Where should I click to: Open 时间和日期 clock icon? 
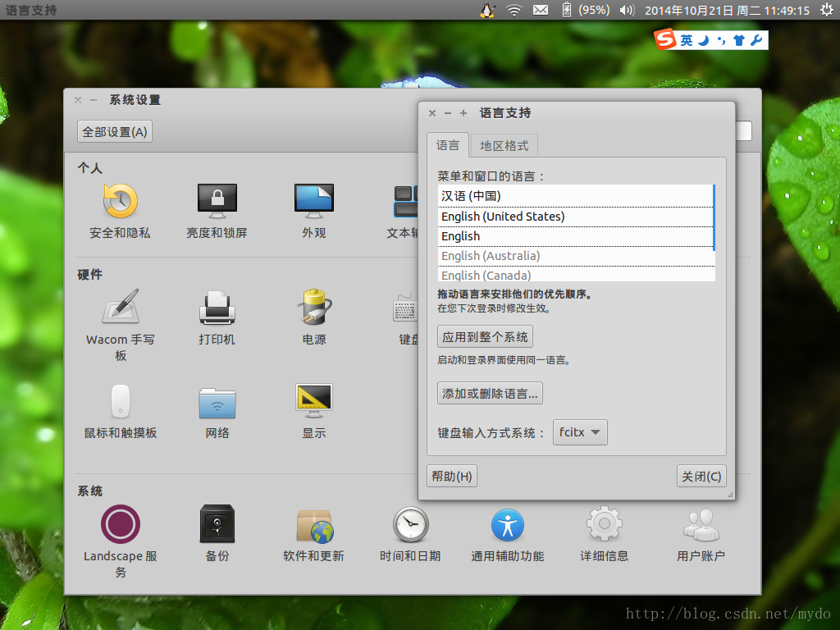[x=410, y=524]
